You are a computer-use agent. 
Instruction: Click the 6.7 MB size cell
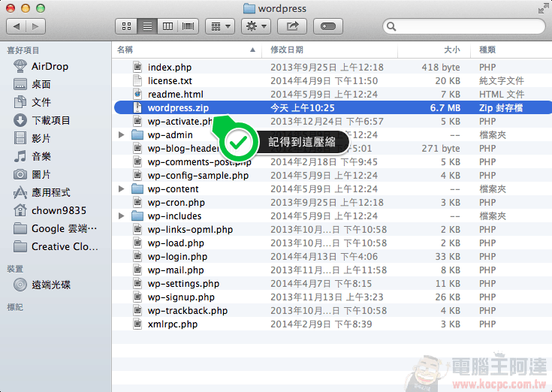coord(445,107)
